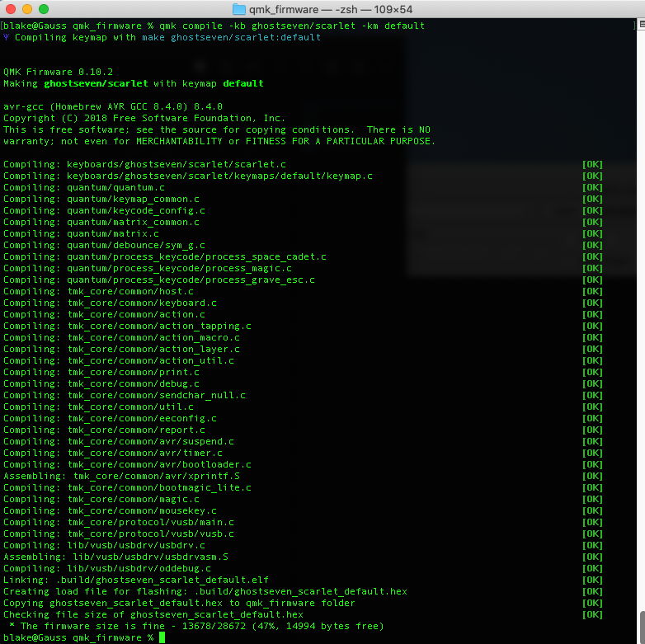Click bold 'default' keymap name

tap(243, 83)
